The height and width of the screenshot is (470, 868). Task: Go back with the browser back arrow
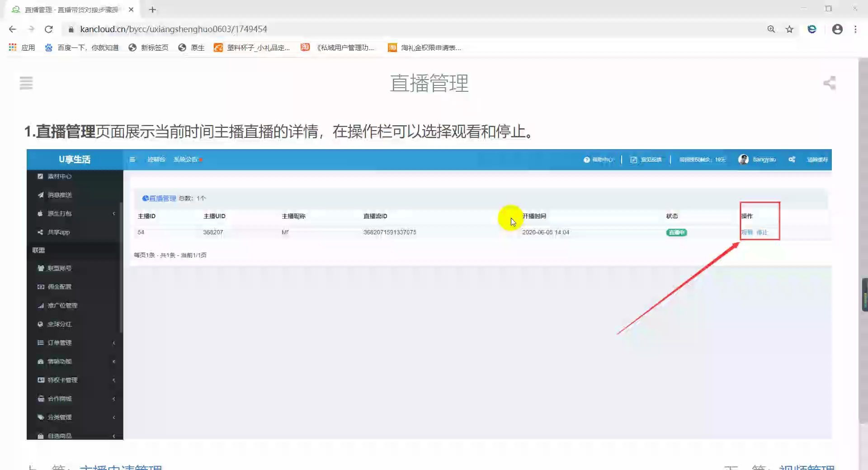(12, 29)
